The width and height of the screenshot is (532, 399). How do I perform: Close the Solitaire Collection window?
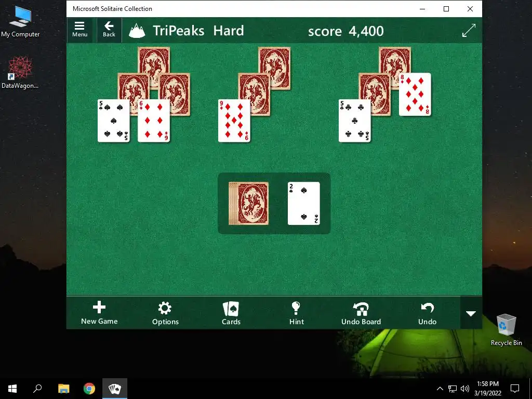pos(470,9)
